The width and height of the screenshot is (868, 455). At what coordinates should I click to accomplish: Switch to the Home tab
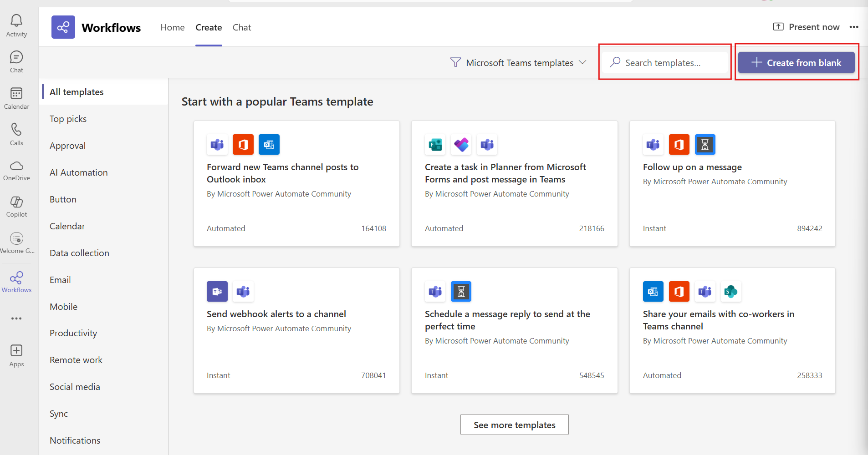point(173,27)
